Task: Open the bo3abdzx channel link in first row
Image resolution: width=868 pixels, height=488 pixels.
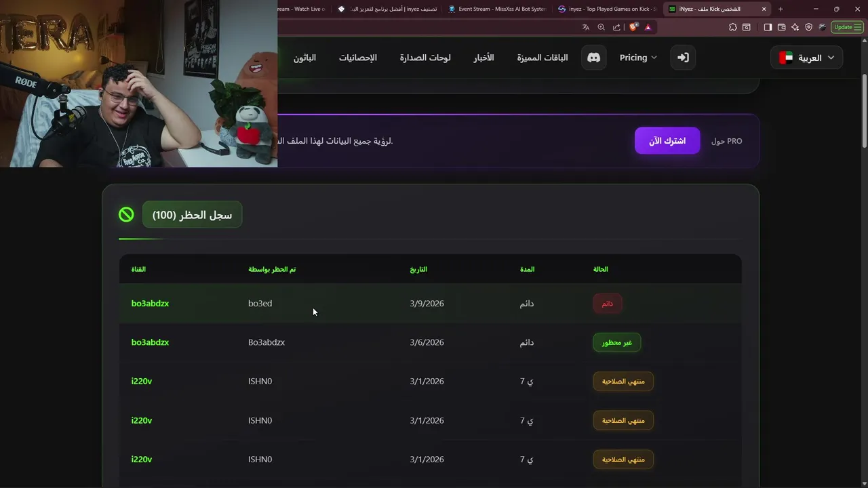Action: (x=150, y=304)
